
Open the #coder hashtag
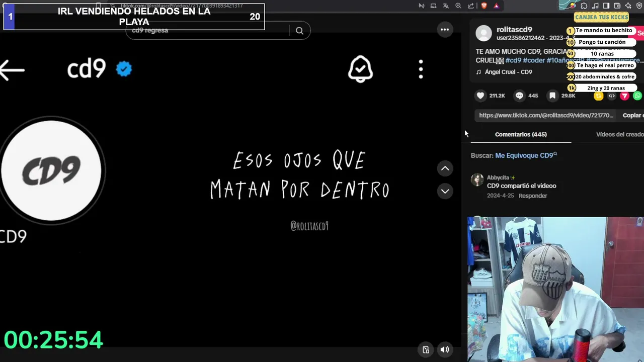point(534,60)
